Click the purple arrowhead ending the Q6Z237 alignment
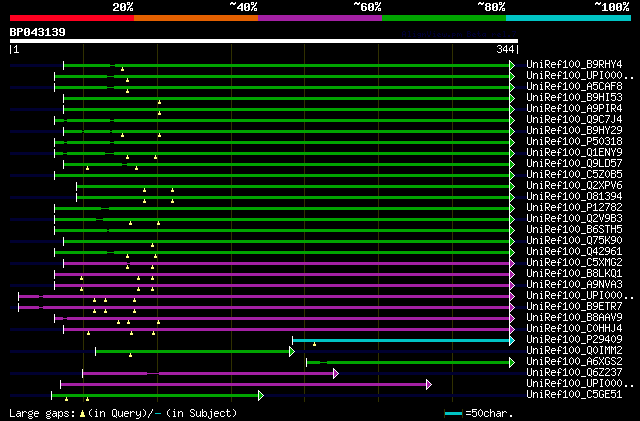Viewport: 640px width, 421px height. point(336,374)
